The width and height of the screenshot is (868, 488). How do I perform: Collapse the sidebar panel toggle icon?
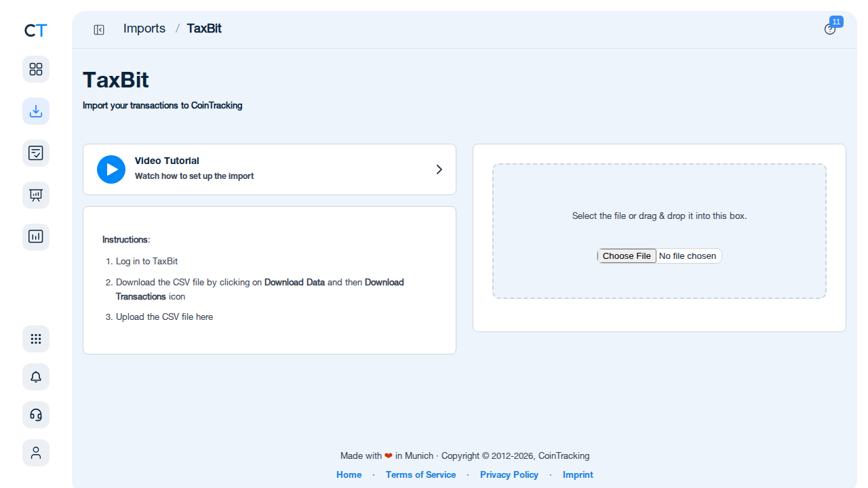point(99,29)
